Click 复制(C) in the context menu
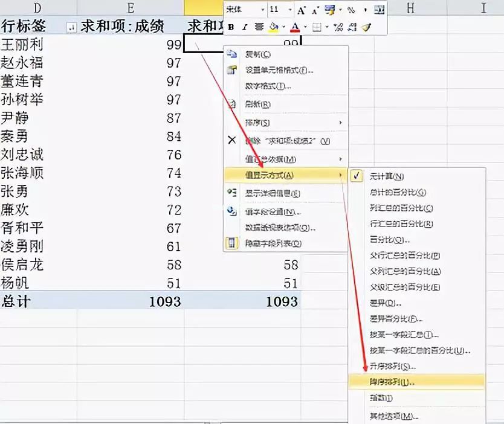Image resolution: width=504 pixels, height=424 pixels. (258, 54)
